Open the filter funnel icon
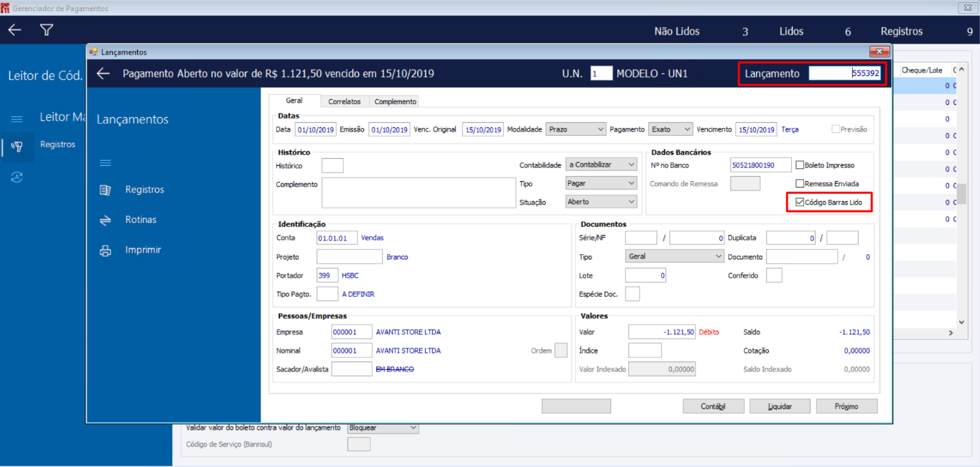 tap(47, 30)
